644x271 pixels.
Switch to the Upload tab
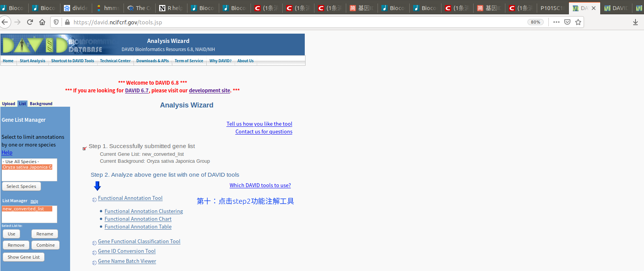point(9,104)
